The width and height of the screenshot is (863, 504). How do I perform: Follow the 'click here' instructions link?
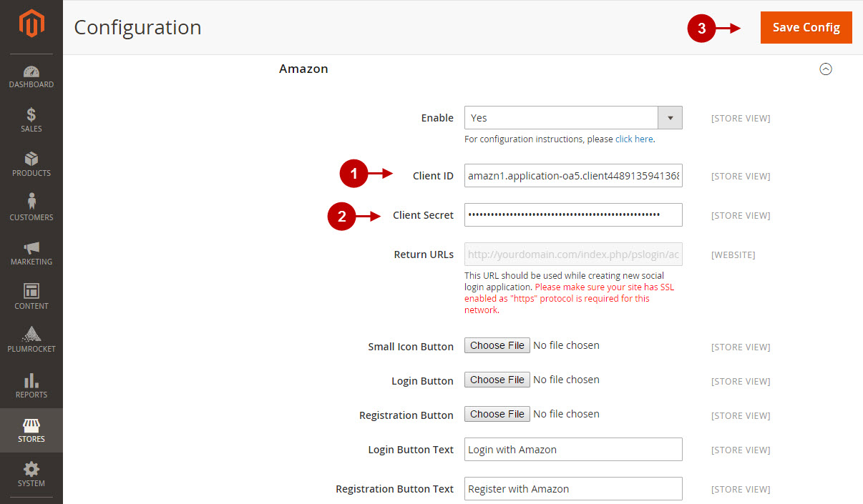[x=634, y=139]
